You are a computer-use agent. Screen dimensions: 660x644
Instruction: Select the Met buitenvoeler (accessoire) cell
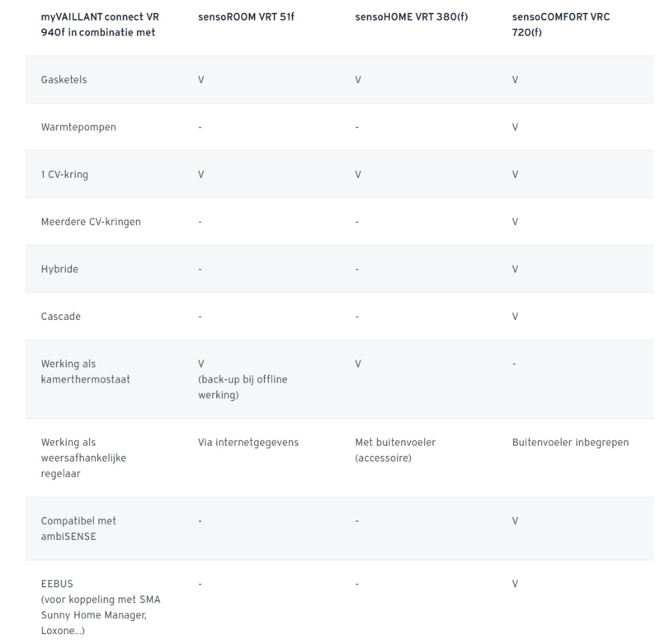click(395, 449)
